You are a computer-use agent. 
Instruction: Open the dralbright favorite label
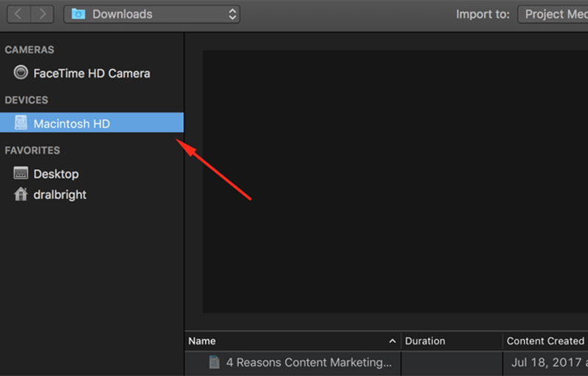pos(60,195)
